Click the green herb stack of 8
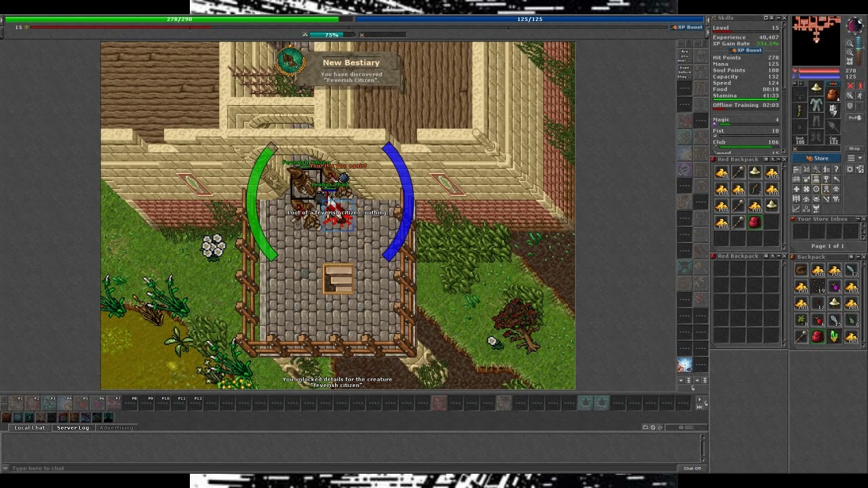 [x=802, y=320]
